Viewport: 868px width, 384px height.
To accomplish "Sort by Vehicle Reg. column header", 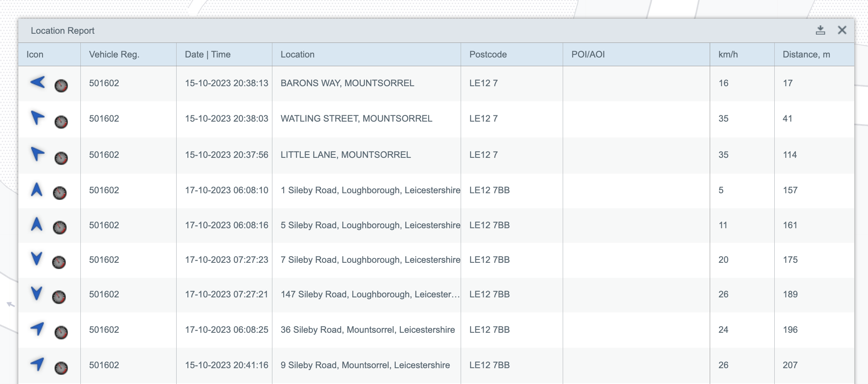I will [114, 55].
